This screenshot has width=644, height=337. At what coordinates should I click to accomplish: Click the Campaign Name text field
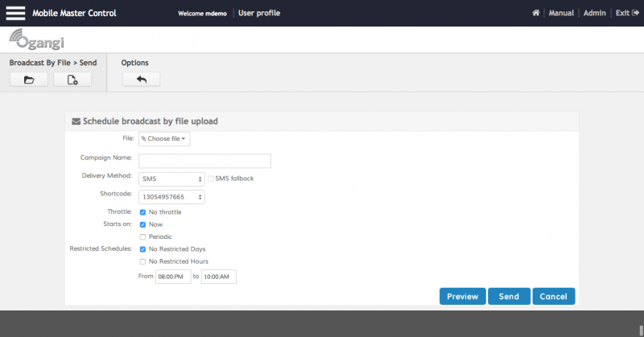point(204,160)
